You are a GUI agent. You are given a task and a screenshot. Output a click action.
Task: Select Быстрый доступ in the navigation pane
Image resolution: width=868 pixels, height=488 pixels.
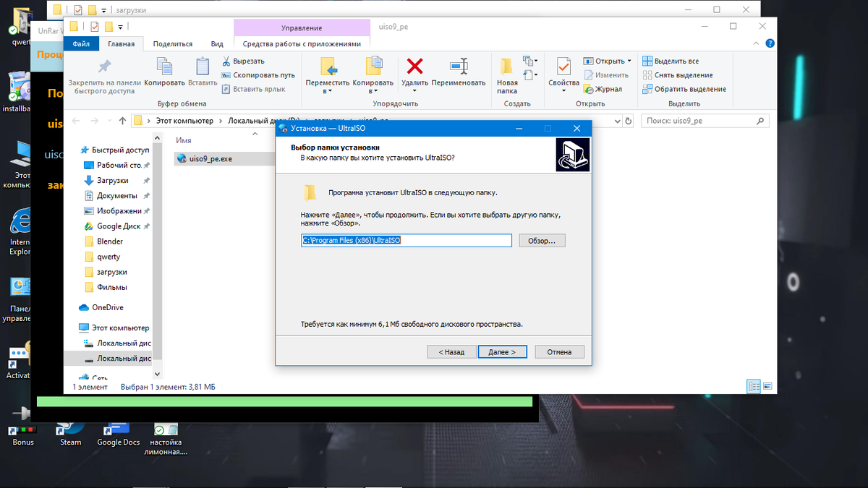pos(115,150)
